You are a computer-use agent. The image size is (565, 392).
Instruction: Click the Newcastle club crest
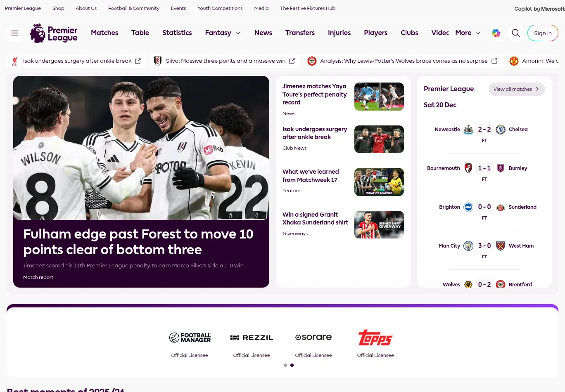click(x=468, y=130)
